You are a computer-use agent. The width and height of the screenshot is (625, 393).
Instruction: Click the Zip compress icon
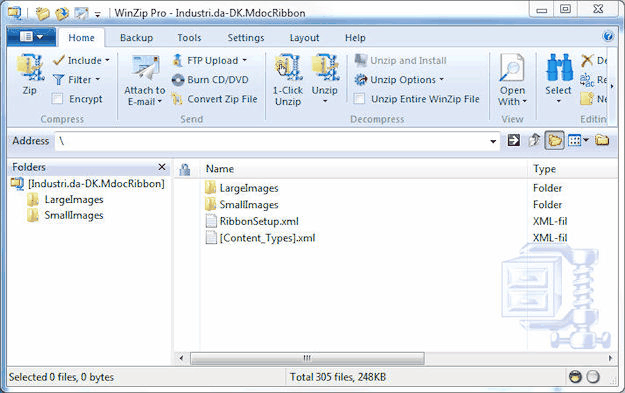click(x=29, y=68)
